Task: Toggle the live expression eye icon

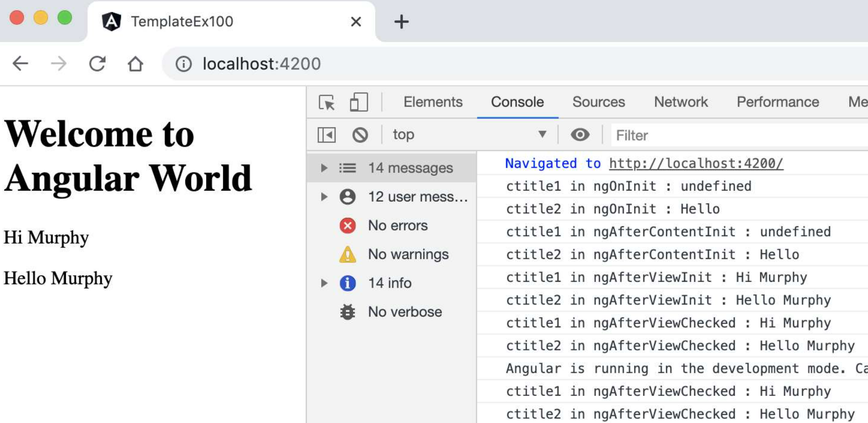Action: (580, 135)
